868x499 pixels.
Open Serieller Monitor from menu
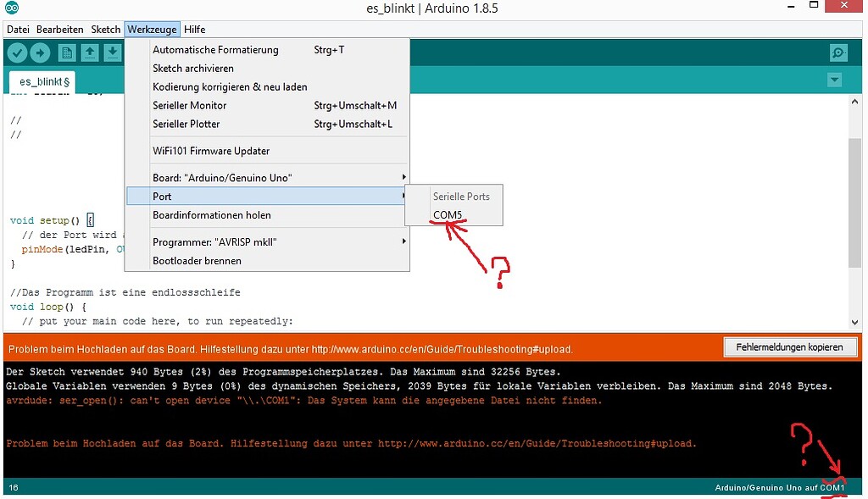[268, 106]
